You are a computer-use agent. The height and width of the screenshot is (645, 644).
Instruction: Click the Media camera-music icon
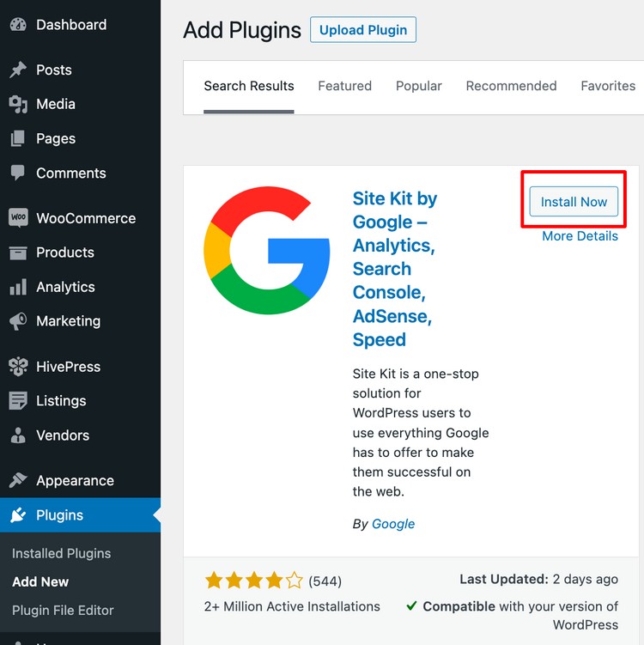18,104
